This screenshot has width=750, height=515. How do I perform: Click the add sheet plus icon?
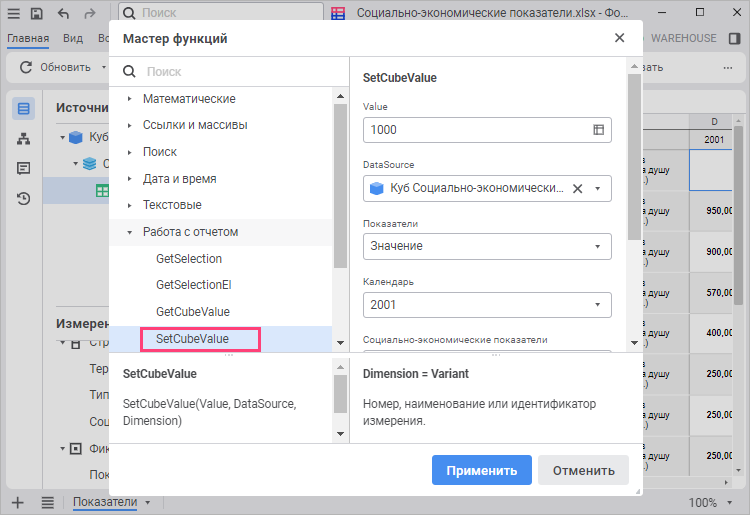[x=17, y=502]
